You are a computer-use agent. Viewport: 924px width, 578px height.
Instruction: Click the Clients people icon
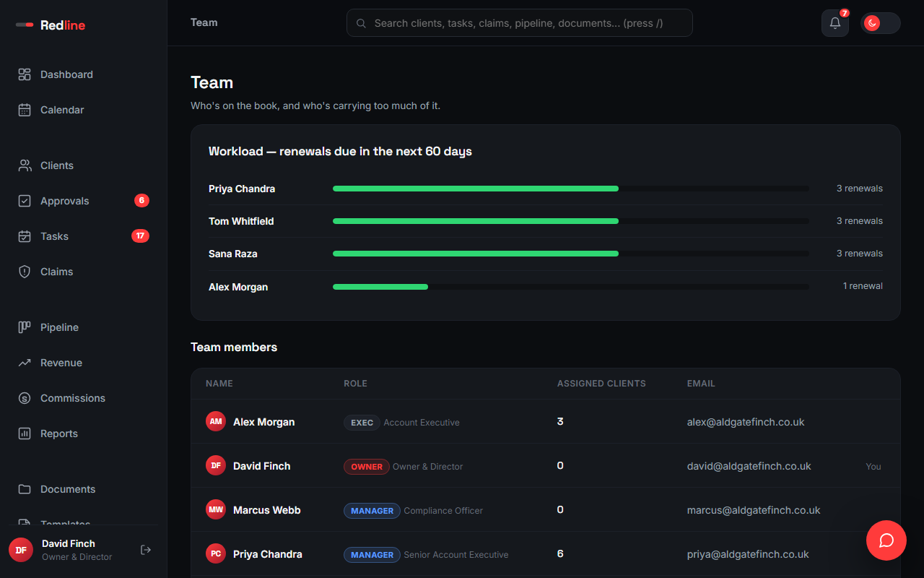point(25,165)
